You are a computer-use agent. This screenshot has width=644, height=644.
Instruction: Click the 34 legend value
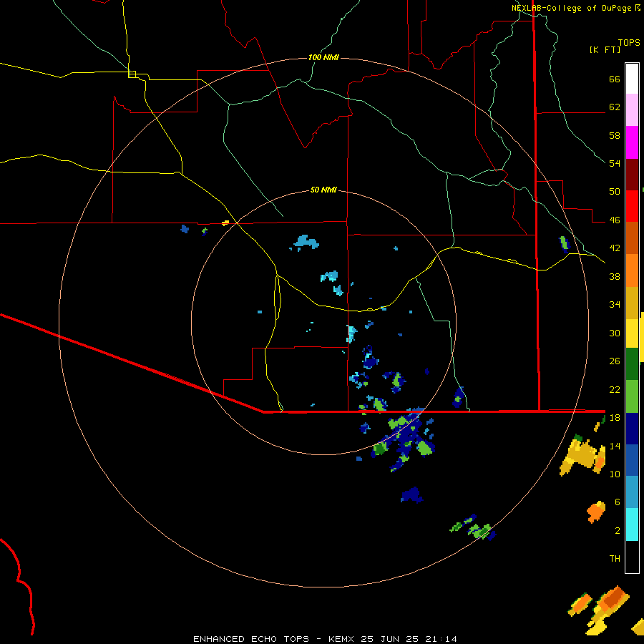(x=615, y=304)
